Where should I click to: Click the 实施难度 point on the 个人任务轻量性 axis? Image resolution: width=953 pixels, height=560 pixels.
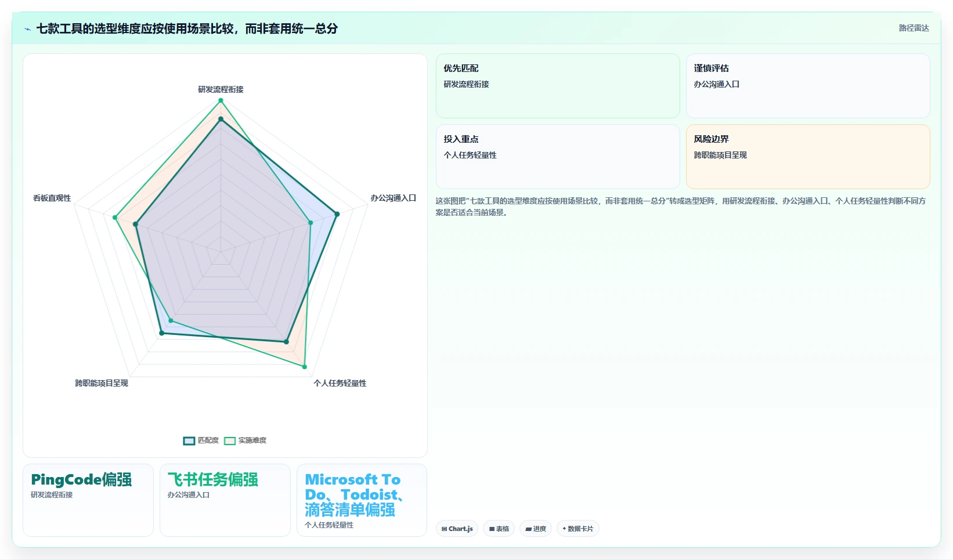click(304, 367)
